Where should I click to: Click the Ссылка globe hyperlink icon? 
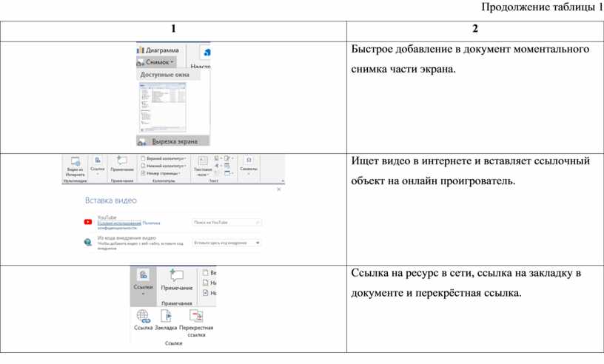point(143,316)
